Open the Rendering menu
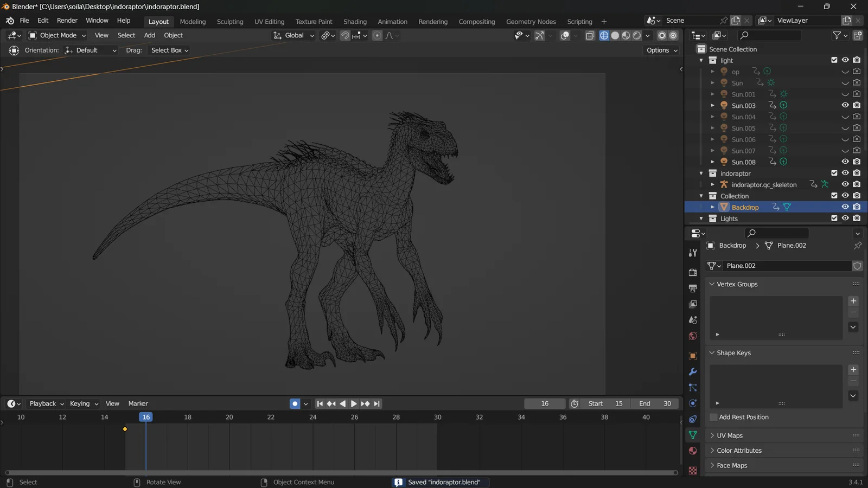Screen dimensions: 868x488 pyautogui.click(x=433, y=22)
